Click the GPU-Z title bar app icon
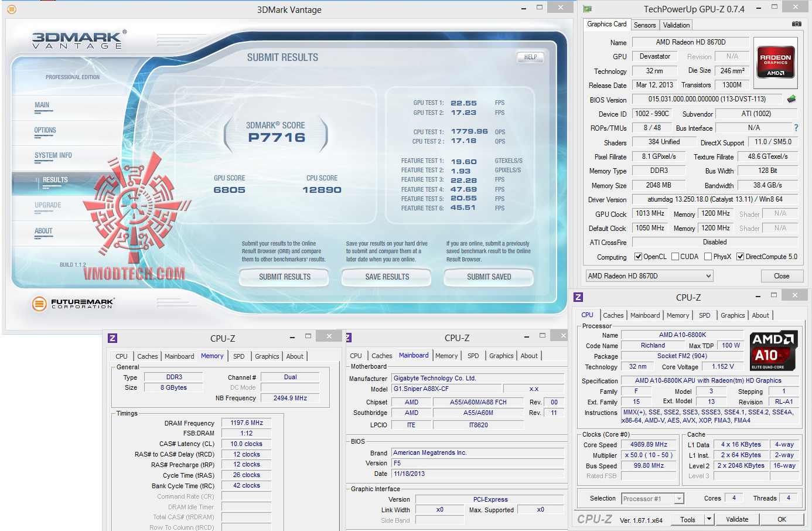This screenshot has height=531, width=812. [587, 9]
